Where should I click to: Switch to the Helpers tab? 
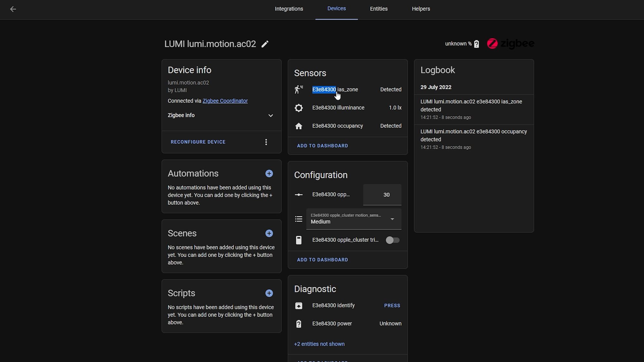pos(421,9)
